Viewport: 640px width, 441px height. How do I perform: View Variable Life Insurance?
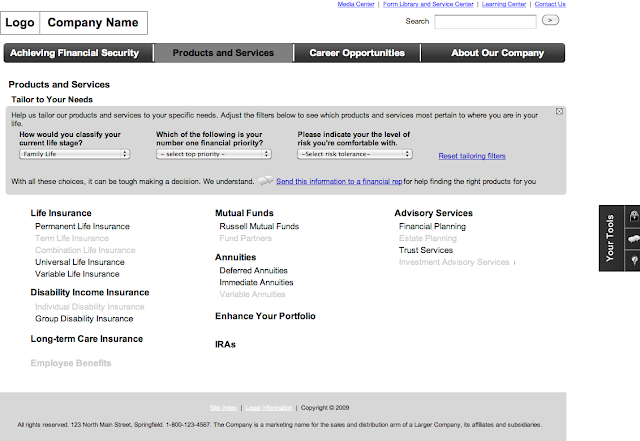click(x=77, y=274)
